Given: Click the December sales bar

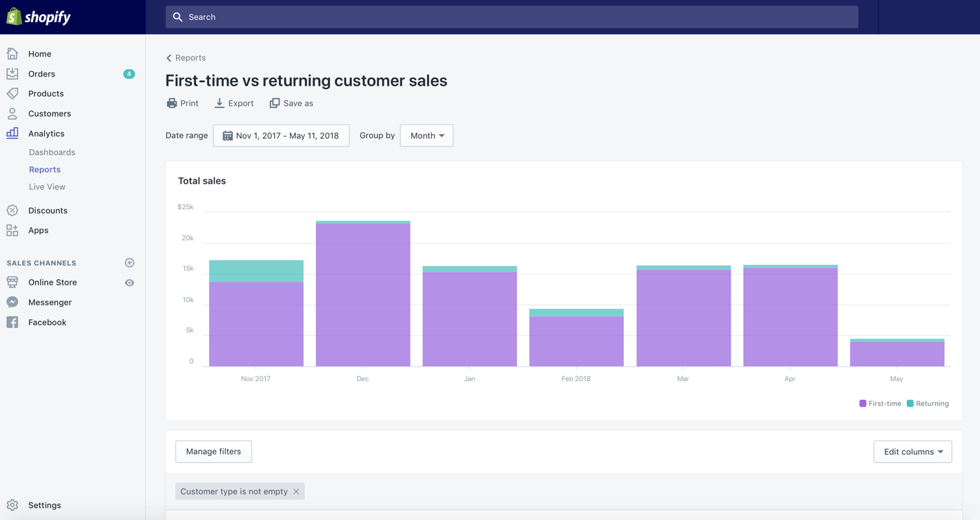Looking at the screenshot, I should (363, 293).
